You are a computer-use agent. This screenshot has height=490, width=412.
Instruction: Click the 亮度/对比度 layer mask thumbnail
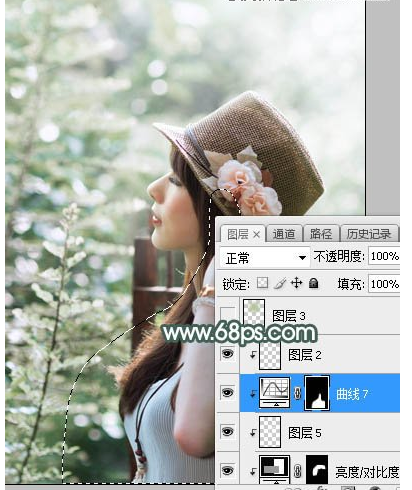coord(317,470)
